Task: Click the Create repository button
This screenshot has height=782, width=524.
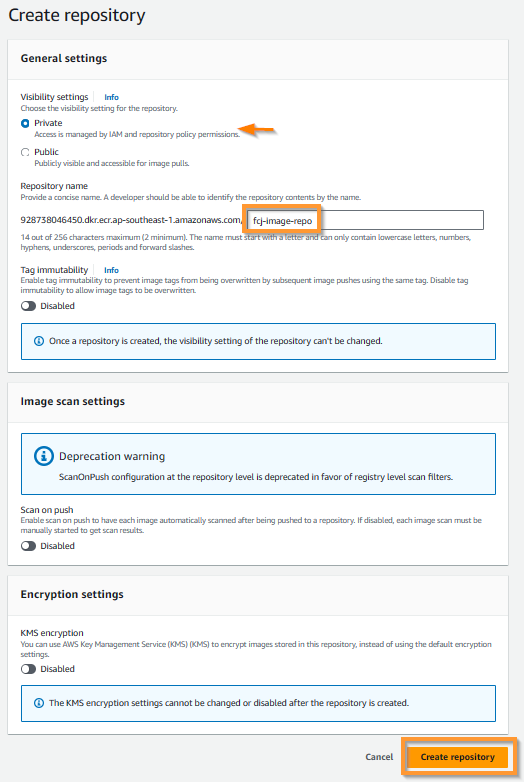Action: [458, 757]
